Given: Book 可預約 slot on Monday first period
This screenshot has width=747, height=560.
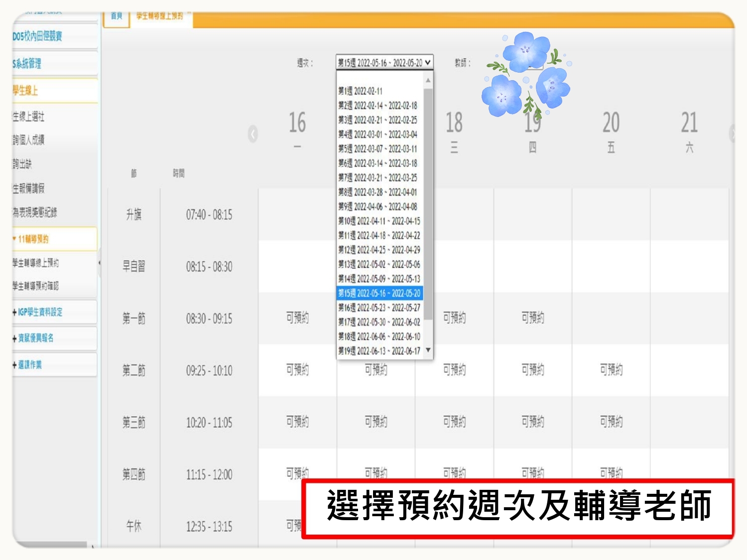Looking at the screenshot, I should pos(297,318).
